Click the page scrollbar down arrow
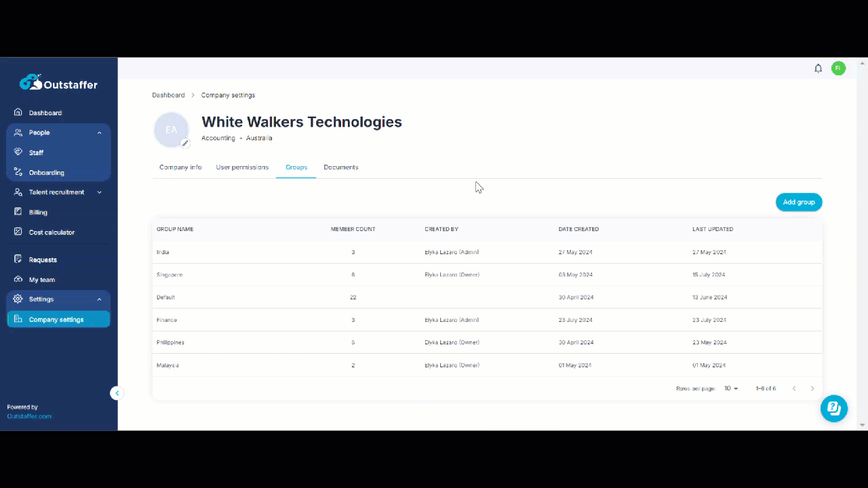 (863, 425)
